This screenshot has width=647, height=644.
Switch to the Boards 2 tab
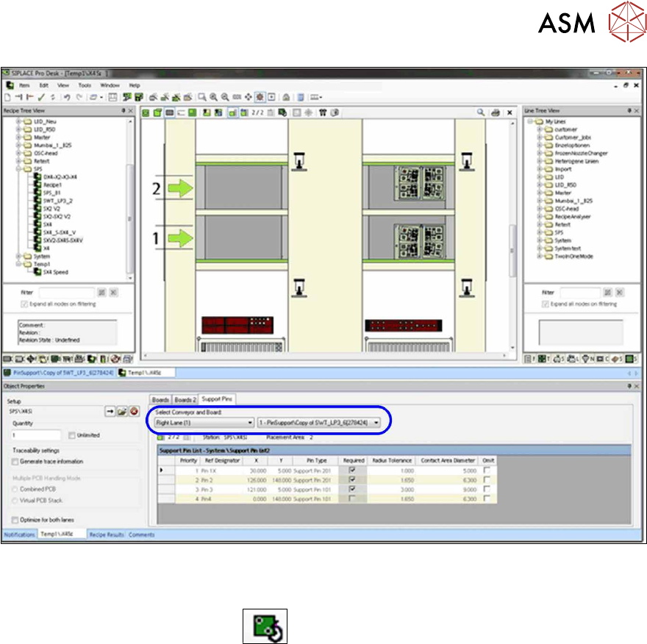point(185,400)
